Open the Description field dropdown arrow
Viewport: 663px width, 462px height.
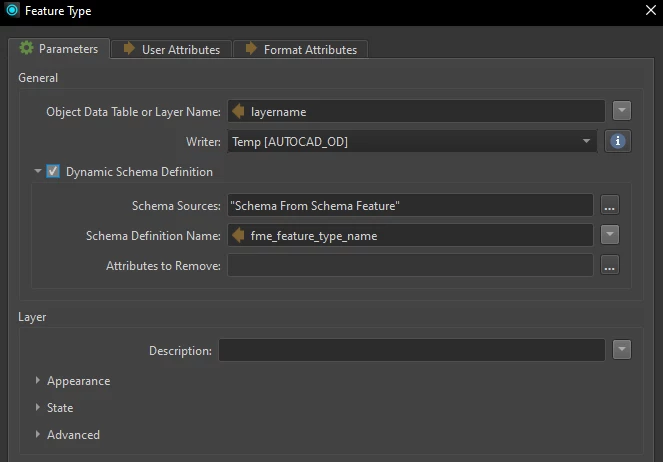click(x=622, y=350)
